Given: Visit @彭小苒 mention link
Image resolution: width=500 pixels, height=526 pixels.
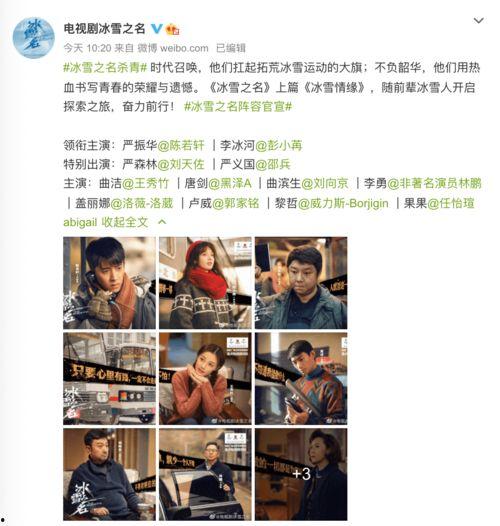Looking at the screenshot, I should coord(279,145).
